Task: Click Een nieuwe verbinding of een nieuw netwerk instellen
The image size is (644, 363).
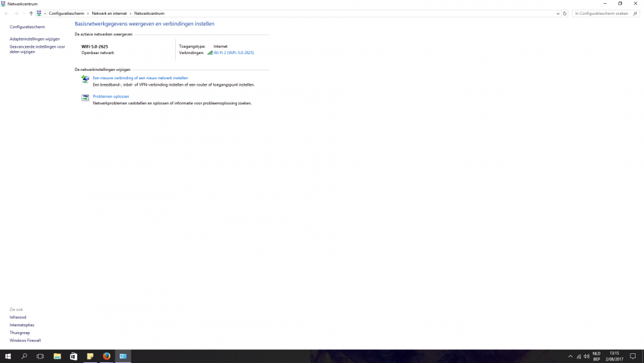Action: coord(140,78)
